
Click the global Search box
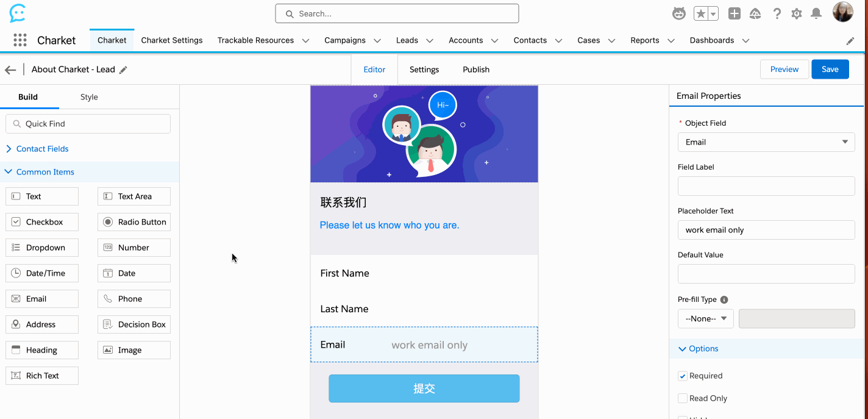coord(397,13)
